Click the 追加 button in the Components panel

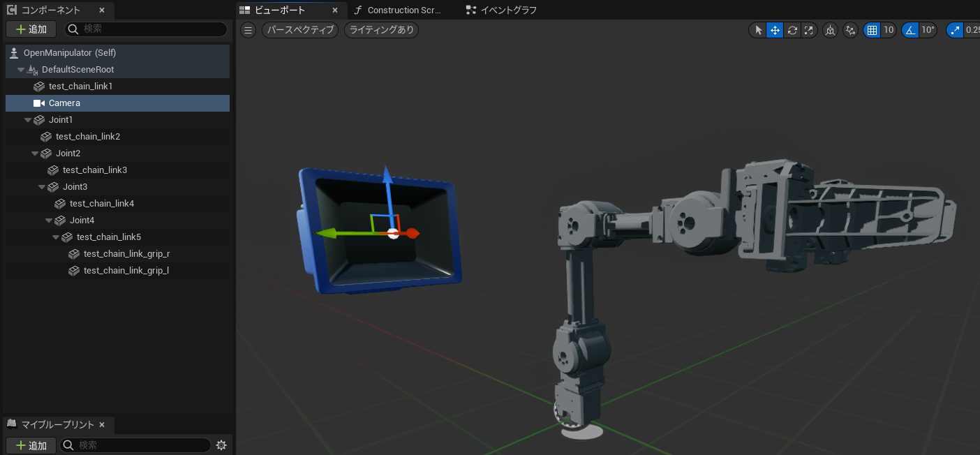point(31,29)
